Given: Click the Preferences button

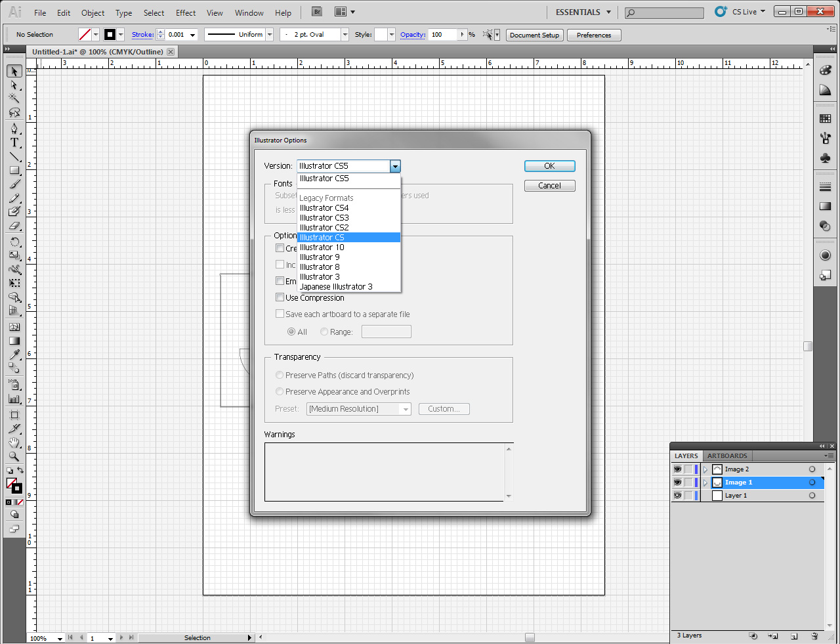Looking at the screenshot, I should [594, 35].
